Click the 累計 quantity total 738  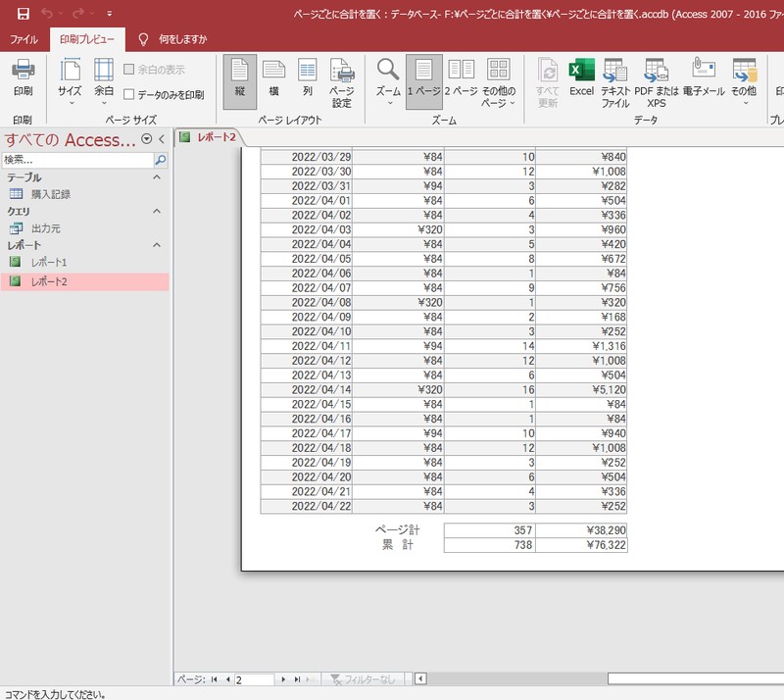[x=523, y=544]
